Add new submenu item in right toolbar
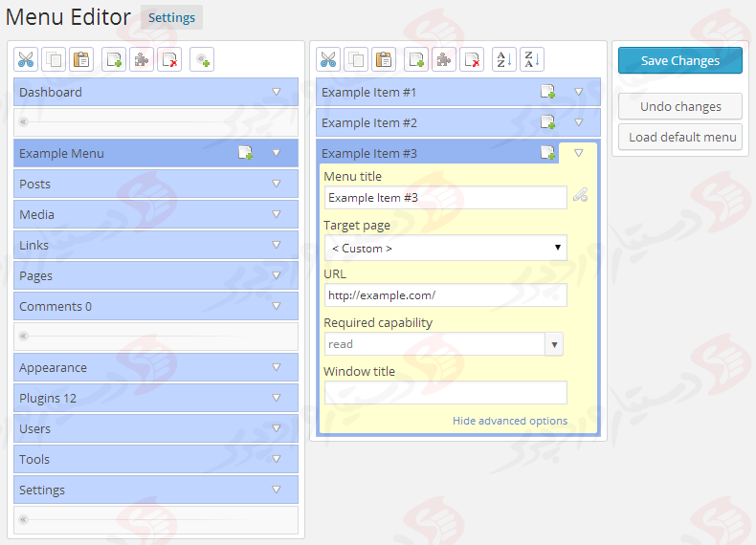Screen dimensions: 756x545 click(x=416, y=59)
